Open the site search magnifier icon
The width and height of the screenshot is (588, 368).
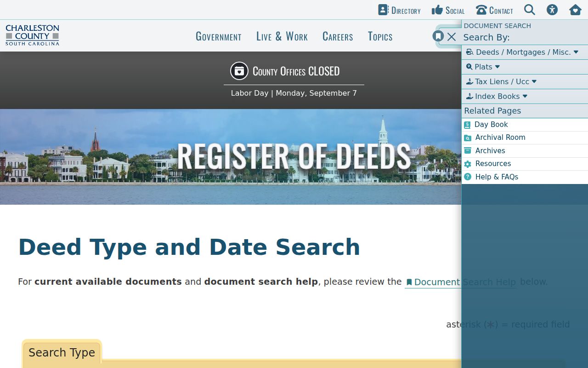tap(530, 10)
